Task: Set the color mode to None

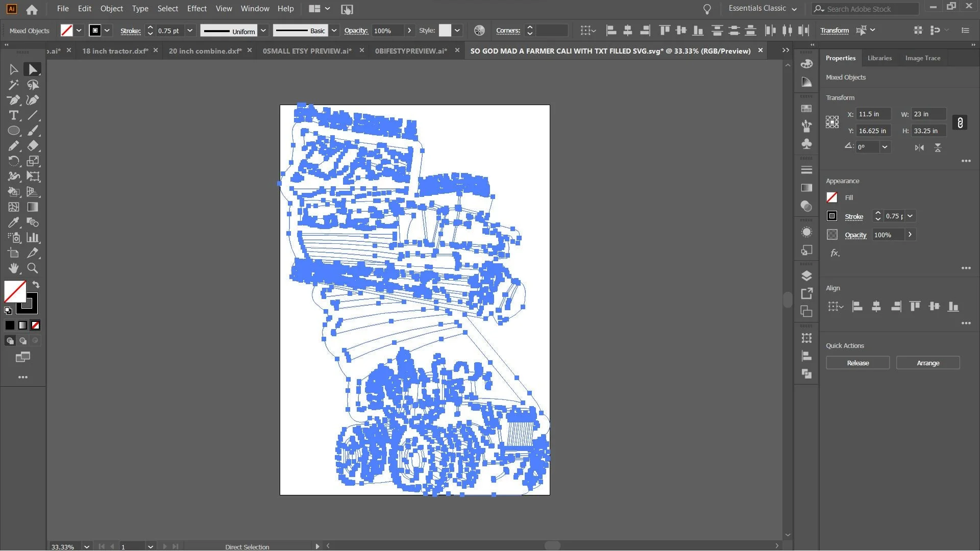Action: 35,325
